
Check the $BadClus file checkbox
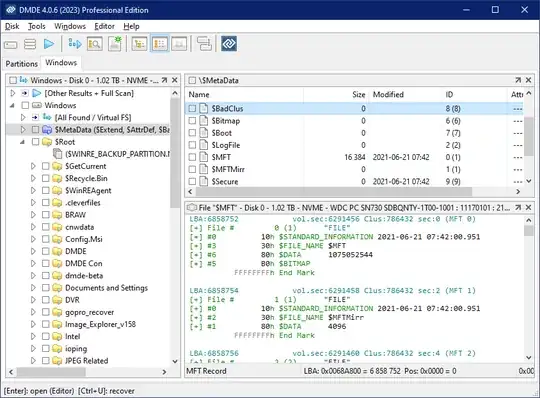coord(192,108)
